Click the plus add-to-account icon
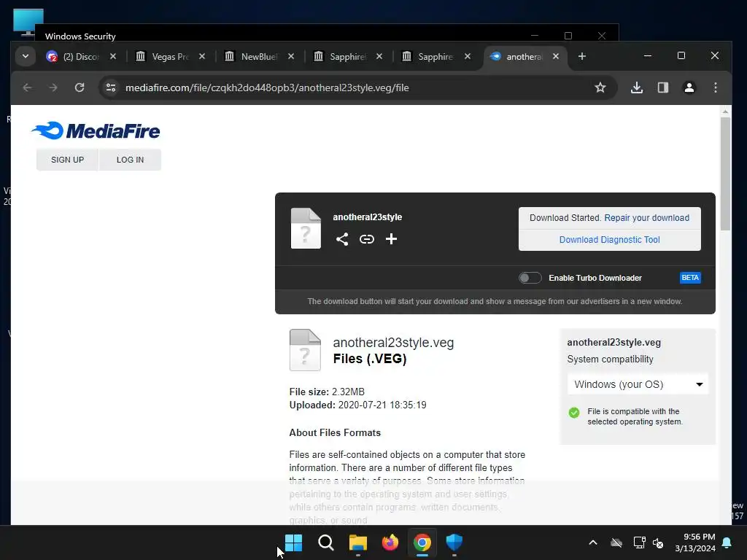The height and width of the screenshot is (560, 747). [391, 239]
